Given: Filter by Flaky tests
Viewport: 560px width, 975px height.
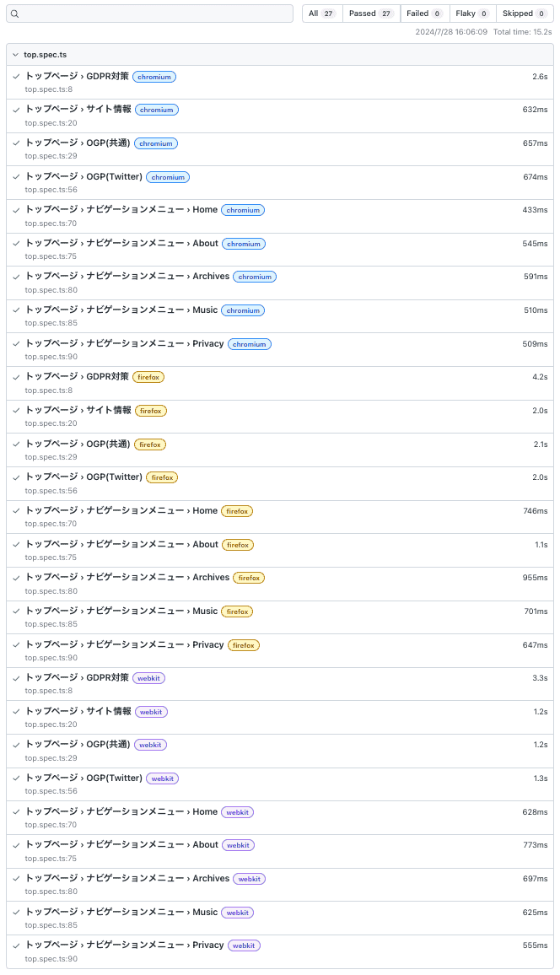Looking at the screenshot, I should pos(471,13).
